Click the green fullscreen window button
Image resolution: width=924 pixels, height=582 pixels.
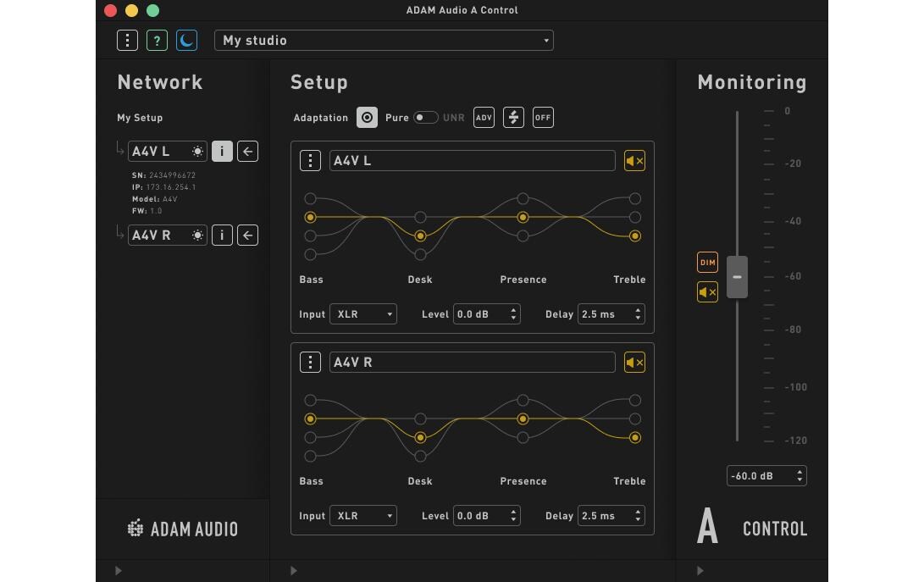tap(152, 10)
